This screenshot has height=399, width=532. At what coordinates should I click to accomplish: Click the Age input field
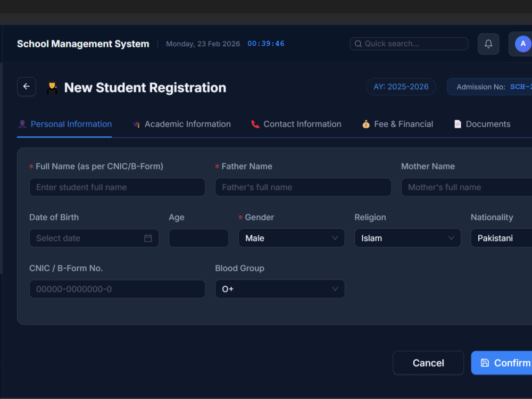[198, 238]
